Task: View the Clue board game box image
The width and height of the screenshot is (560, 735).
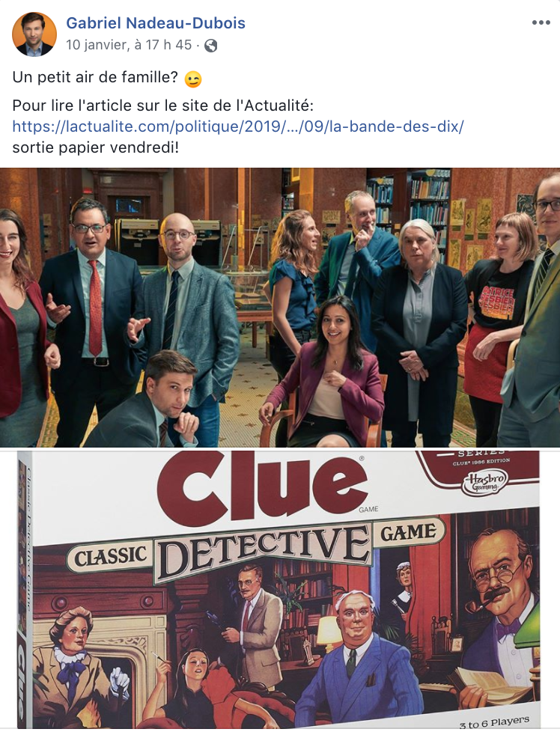Action: point(280,591)
